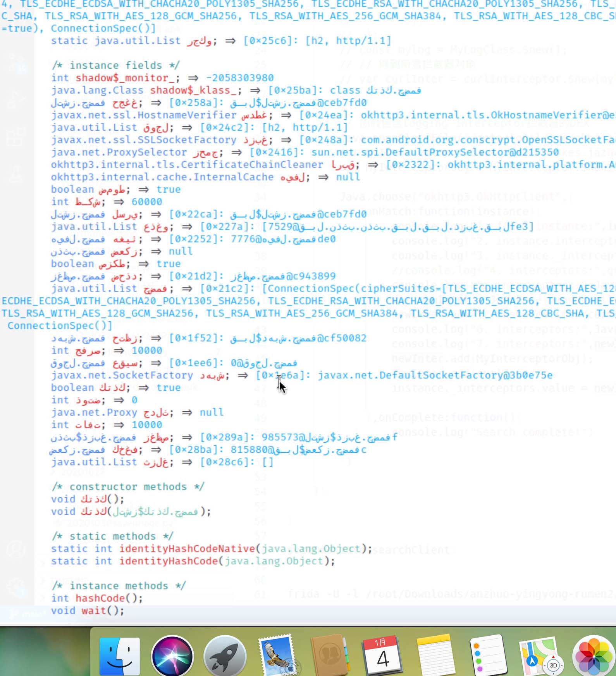Click javax.net.ssl.HostnameVerifier type
Viewport: 616px width, 676px height.
tap(143, 115)
